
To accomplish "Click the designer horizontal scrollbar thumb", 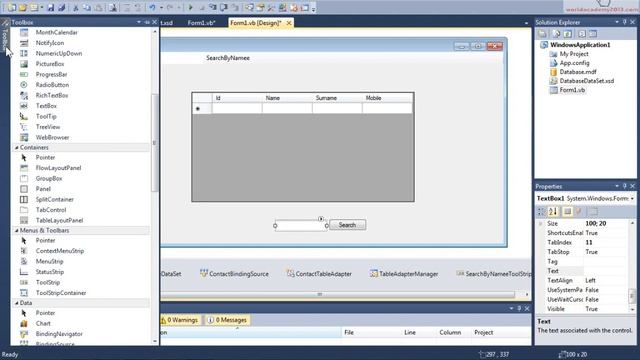I will [x=320, y=294].
